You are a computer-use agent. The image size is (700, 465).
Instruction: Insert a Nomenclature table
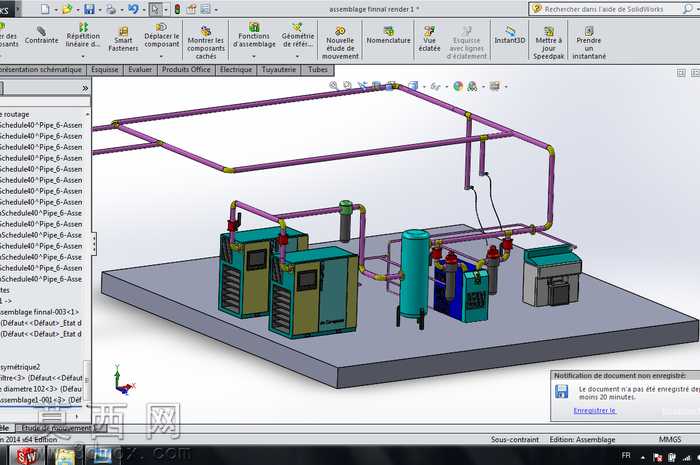tap(388, 36)
